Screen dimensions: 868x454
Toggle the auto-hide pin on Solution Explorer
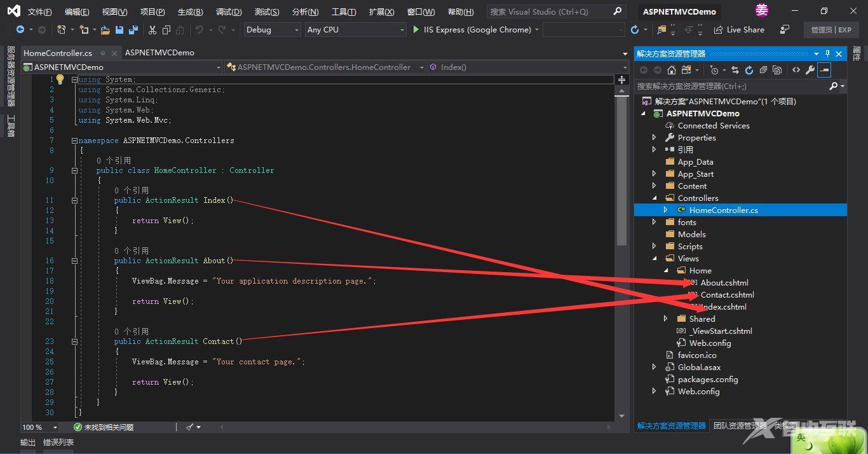pos(827,54)
